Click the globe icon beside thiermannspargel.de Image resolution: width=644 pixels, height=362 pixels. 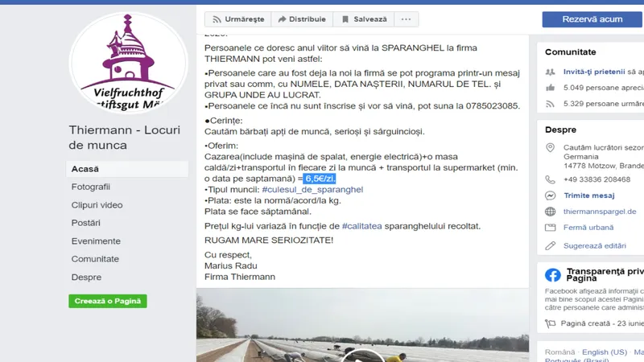point(551,212)
